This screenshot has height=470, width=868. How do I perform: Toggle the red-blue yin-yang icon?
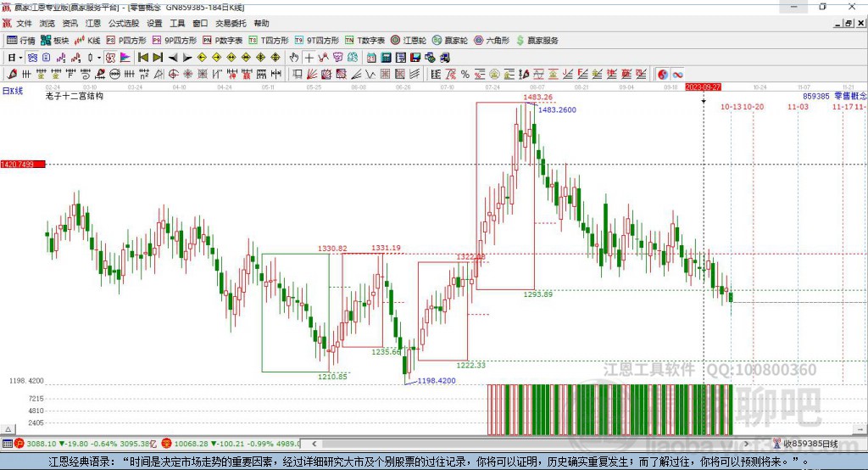click(x=663, y=75)
